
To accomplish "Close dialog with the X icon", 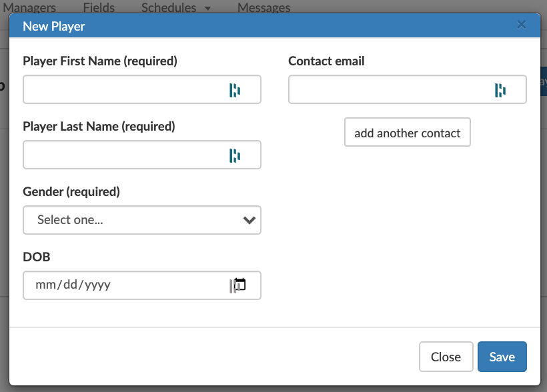I will [521, 25].
